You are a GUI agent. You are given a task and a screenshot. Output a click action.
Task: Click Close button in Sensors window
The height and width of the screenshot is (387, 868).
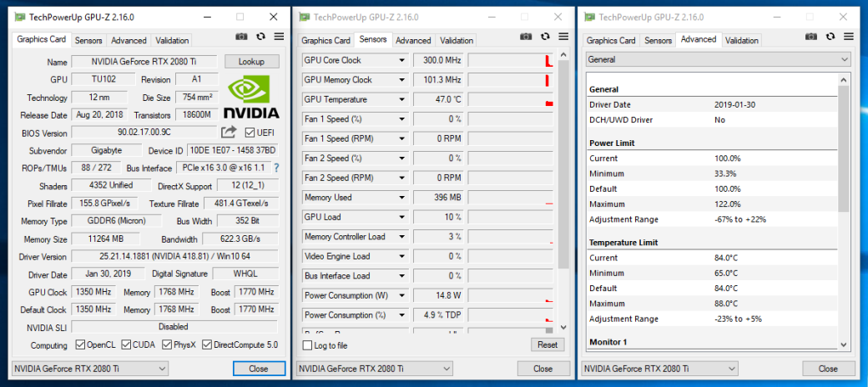tap(543, 368)
